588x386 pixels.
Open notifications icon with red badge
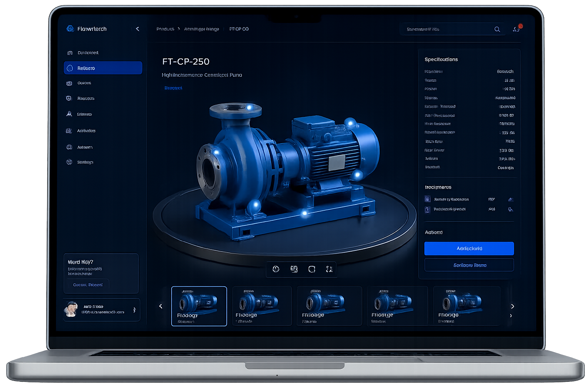click(517, 28)
